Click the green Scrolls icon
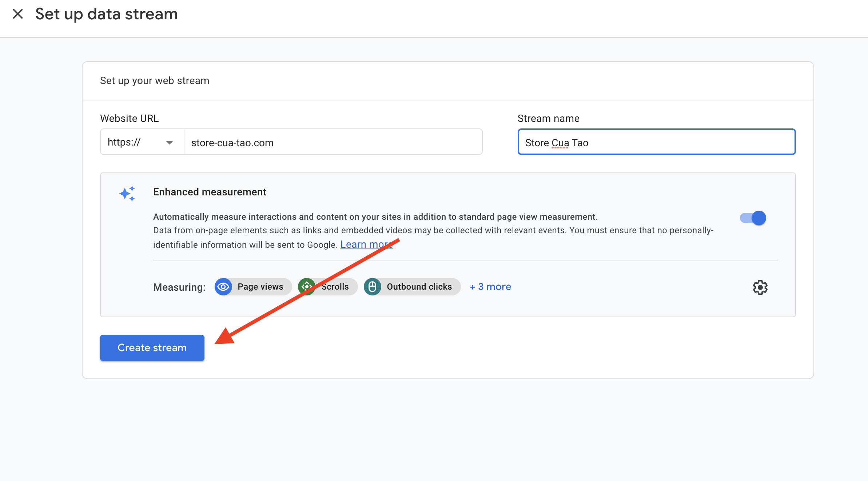Screen dimensions: 868x481 click(x=306, y=287)
